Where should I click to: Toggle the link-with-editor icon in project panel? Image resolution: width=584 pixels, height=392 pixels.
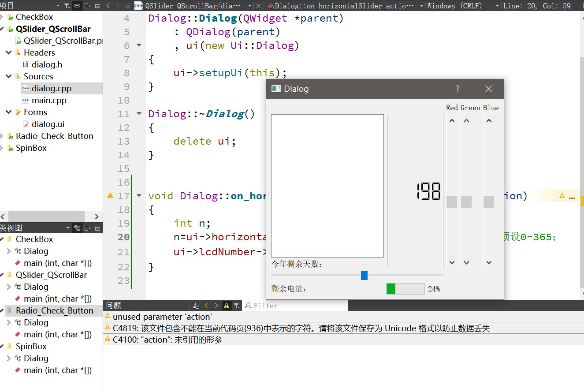76,6
